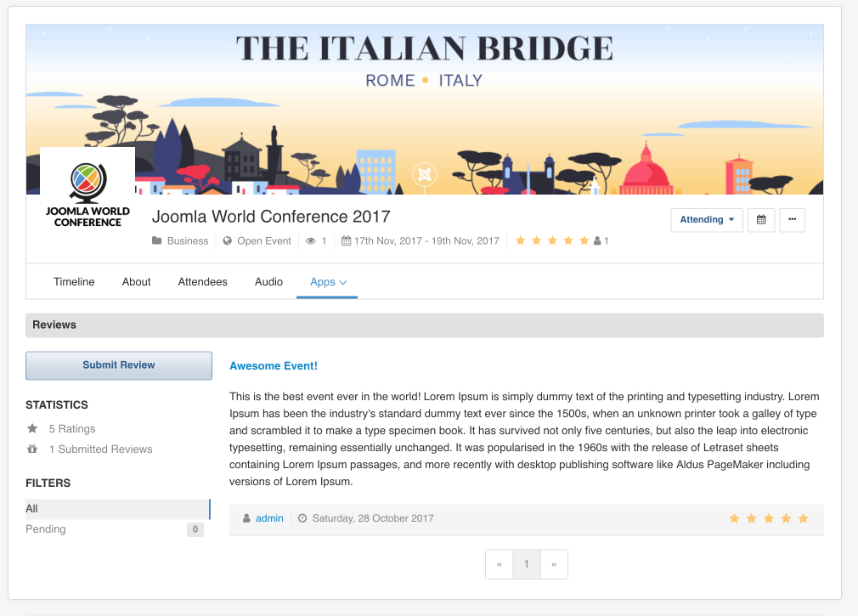Switch to the Timeline tab

tap(74, 282)
